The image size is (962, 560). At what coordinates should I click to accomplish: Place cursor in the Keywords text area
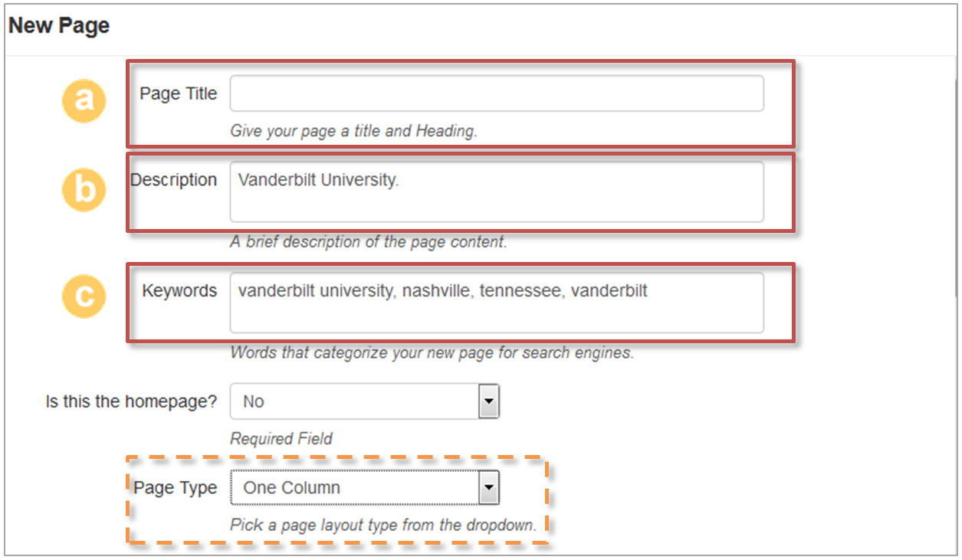(x=496, y=303)
